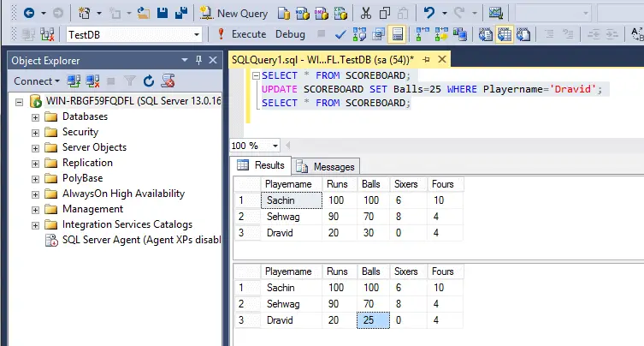Click the Parse checkmark icon
The image size is (644, 346).
coord(340,34)
